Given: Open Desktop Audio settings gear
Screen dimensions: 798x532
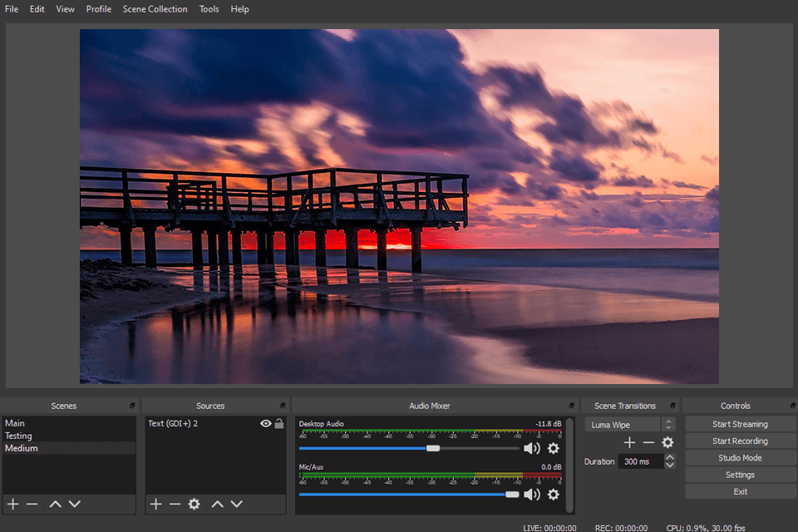Looking at the screenshot, I should pyautogui.click(x=553, y=448).
